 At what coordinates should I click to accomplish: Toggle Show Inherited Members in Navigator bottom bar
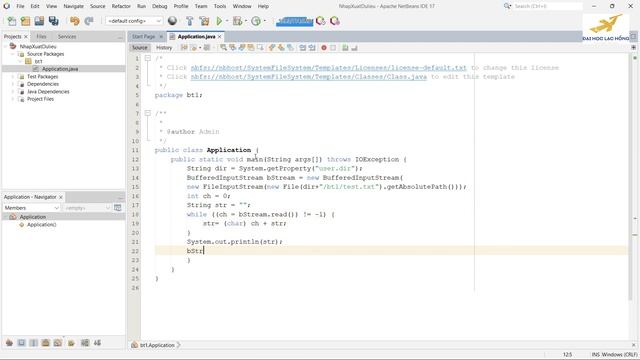(9, 343)
